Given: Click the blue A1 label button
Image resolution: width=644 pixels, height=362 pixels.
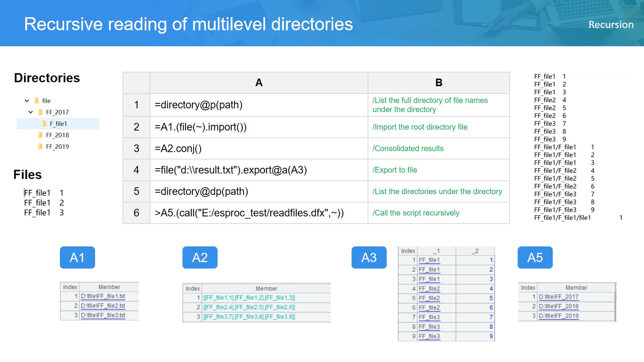Looking at the screenshot, I should click(77, 257).
